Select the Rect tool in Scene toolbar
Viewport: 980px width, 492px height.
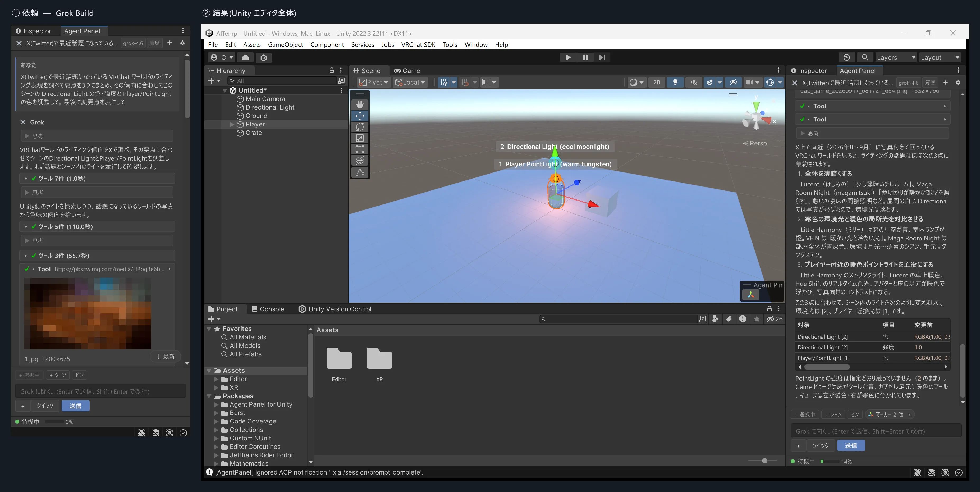(360, 149)
